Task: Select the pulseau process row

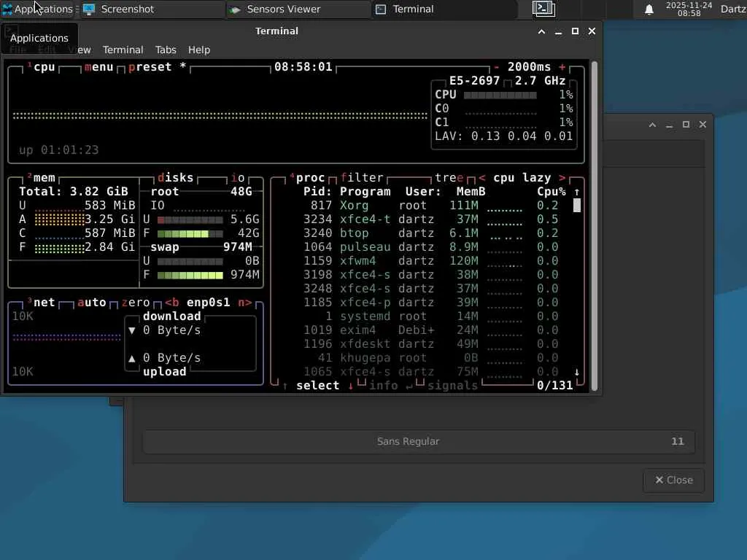Action: click(x=427, y=246)
